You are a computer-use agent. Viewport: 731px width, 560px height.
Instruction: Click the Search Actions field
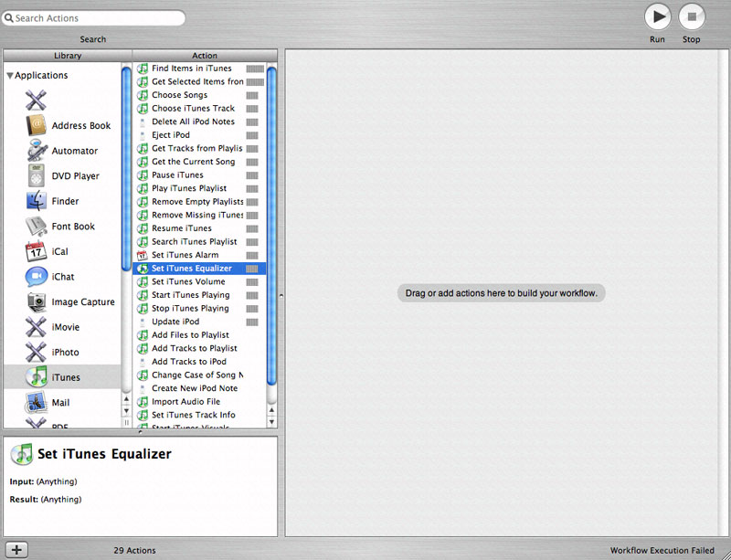(x=93, y=18)
